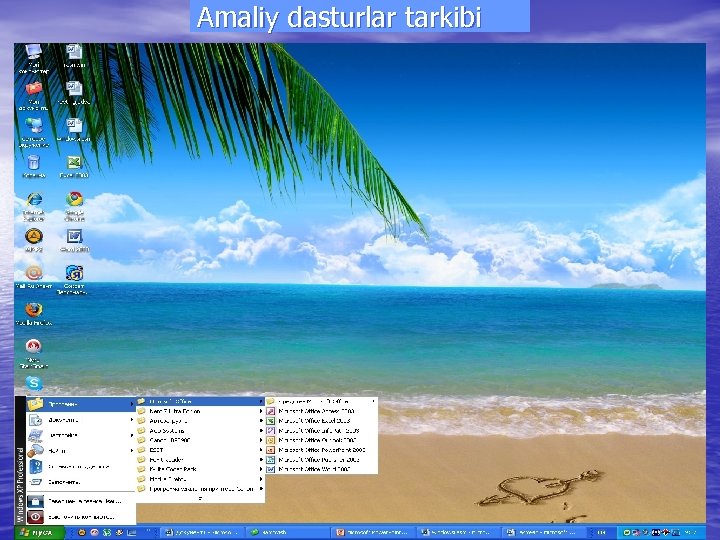Switch to the PowerPoint taskbar button
The width and height of the screenshot is (720, 540).
click(373, 533)
